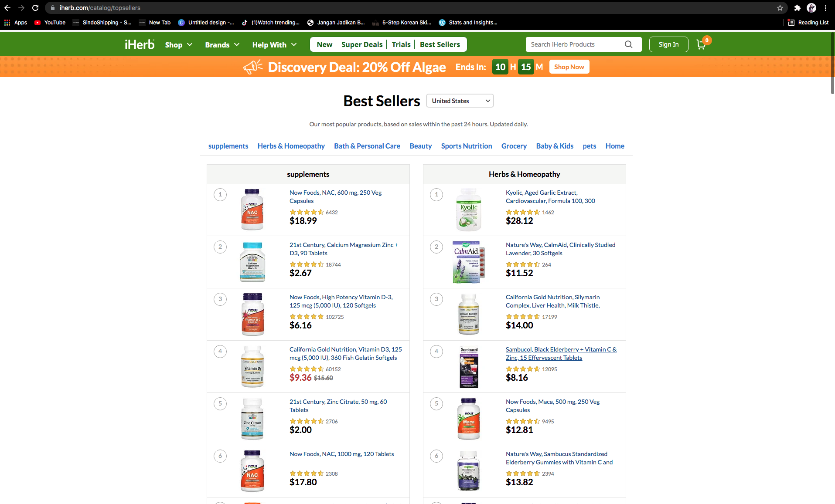
Task: Jump to the Sports Nutrition category
Action: click(466, 146)
